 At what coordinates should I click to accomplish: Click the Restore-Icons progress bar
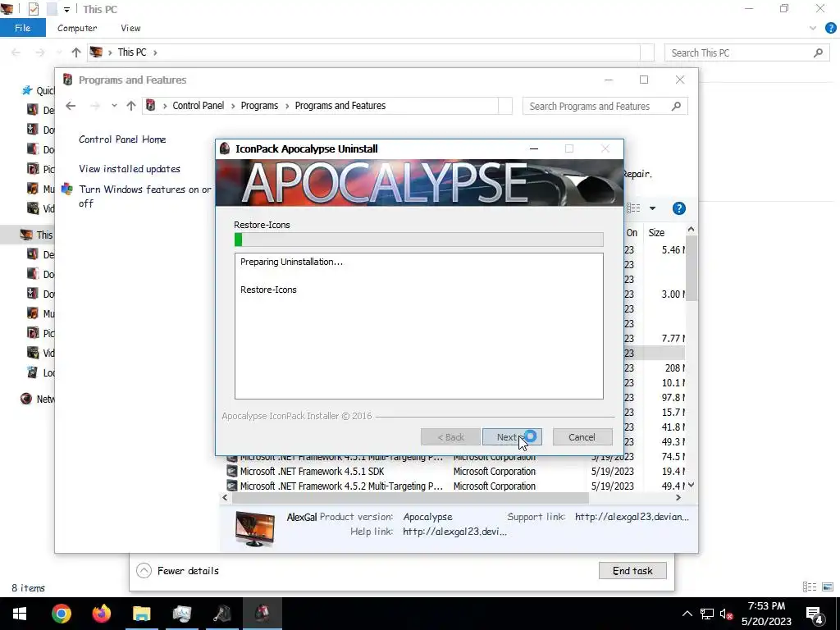(419, 240)
